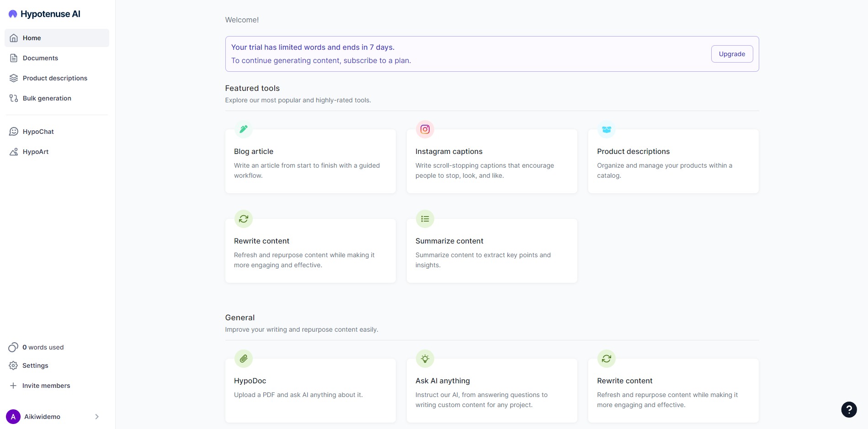Open the HypoDoc tool card
The width and height of the screenshot is (868, 429).
pos(310,391)
